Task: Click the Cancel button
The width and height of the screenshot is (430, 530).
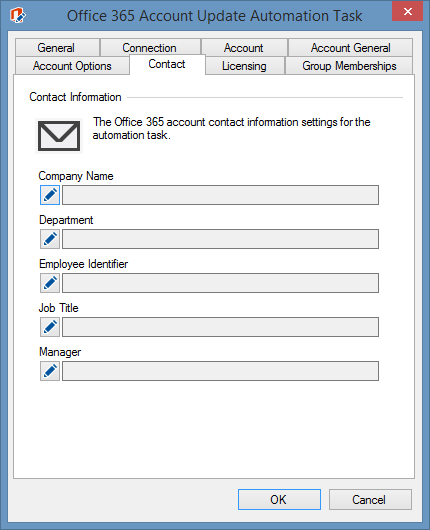Action: pos(370,499)
